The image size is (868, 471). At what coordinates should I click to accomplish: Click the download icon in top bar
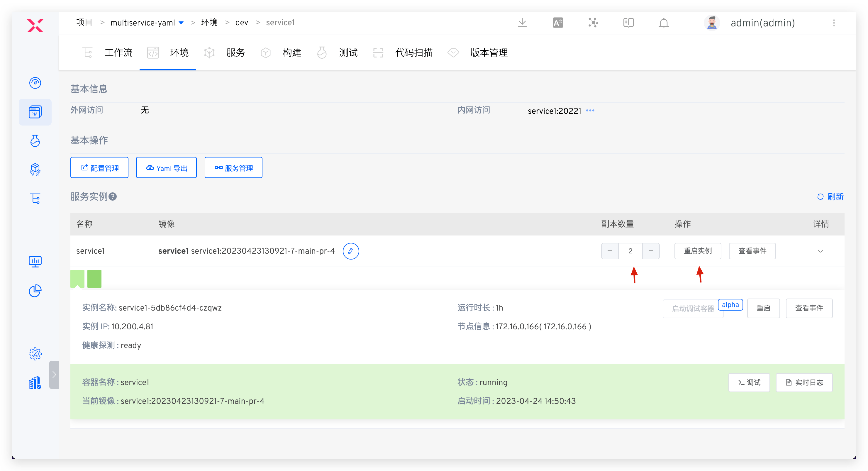522,23
